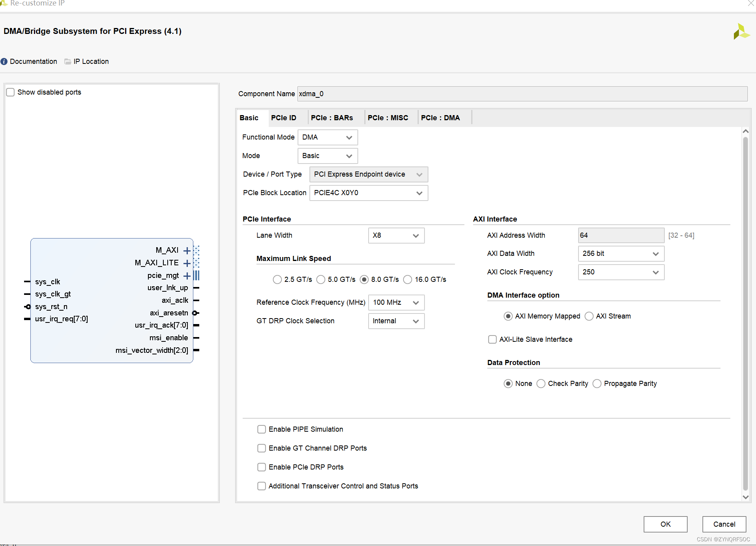756x546 pixels.
Task: Open the AXI Data Width dropdown
Action: pos(621,253)
